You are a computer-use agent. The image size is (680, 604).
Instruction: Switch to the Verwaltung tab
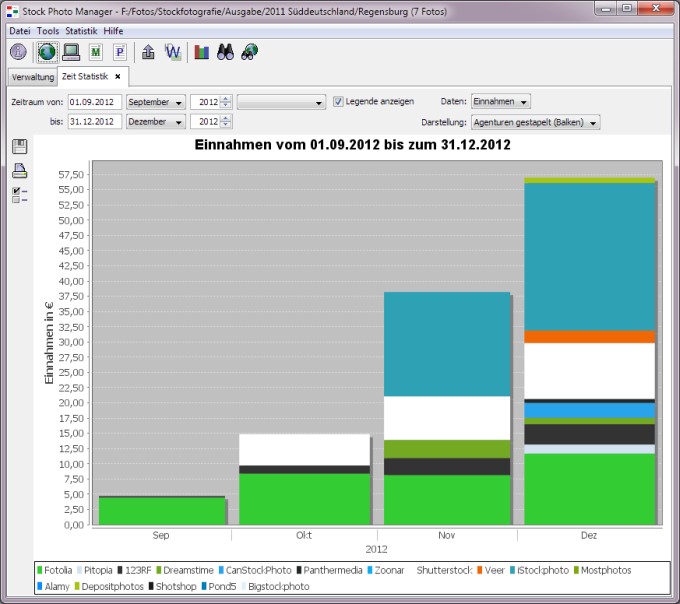33,77
